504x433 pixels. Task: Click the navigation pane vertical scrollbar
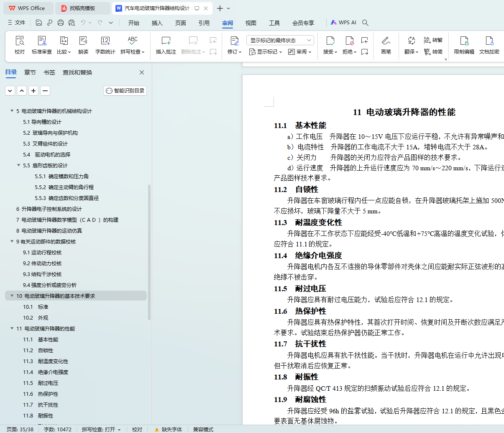(x=149, y=251)
